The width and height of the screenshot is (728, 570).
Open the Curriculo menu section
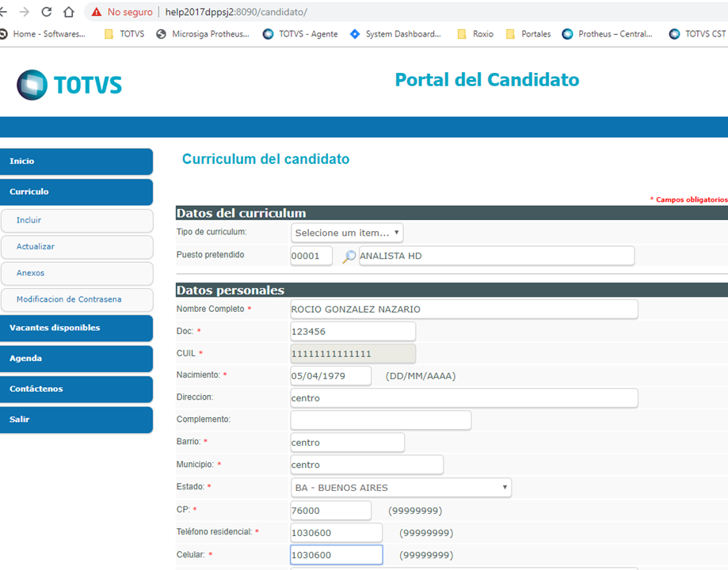coord(76,192)
